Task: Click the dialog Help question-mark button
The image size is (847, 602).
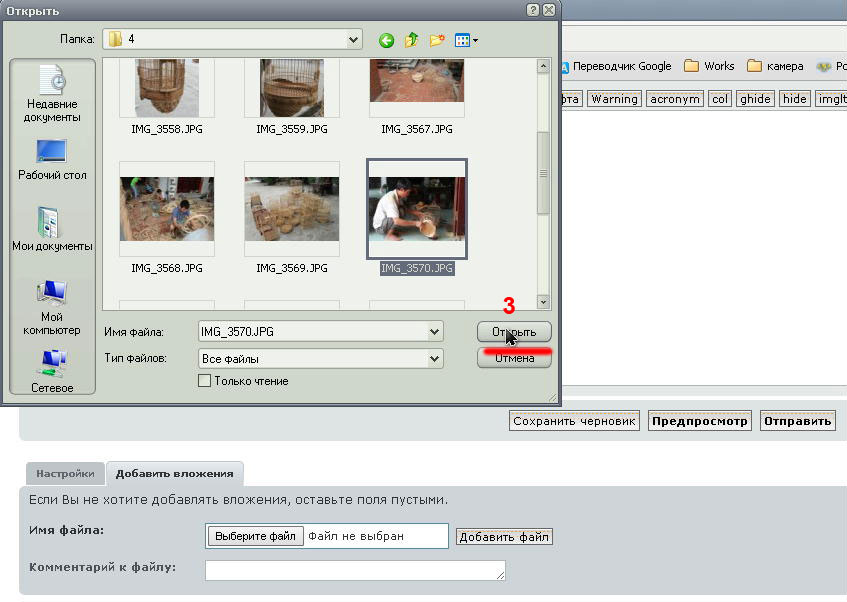Action: tap(533, 10)
